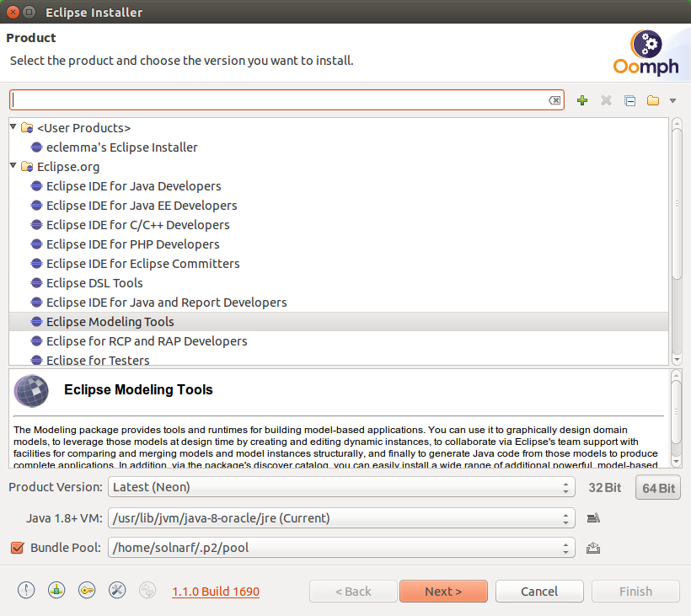Clear the filter text with the backspace icon
This screenshot has width=691, height=616.
tap(554, 100)
